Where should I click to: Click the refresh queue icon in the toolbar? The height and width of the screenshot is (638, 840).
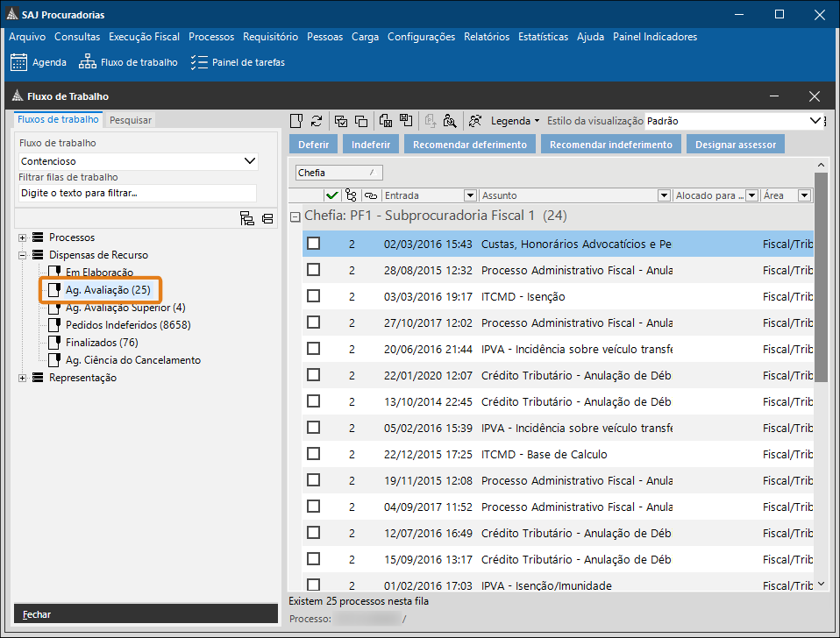(x=317, y=121)
